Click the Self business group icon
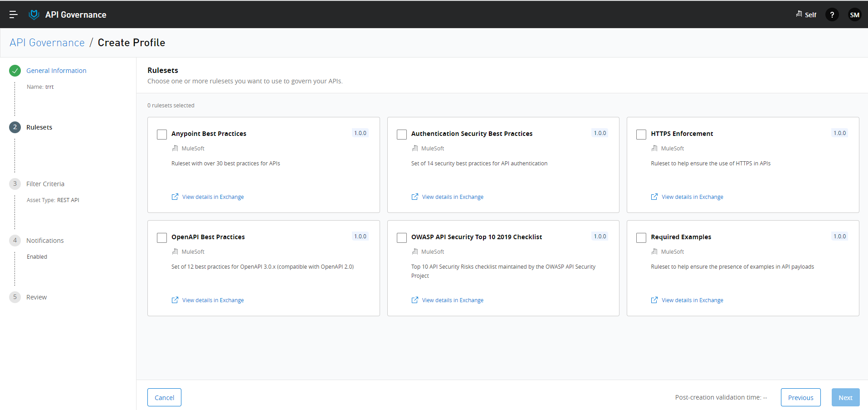Viewport: 868px width, 410px height. tap(799, 14)
